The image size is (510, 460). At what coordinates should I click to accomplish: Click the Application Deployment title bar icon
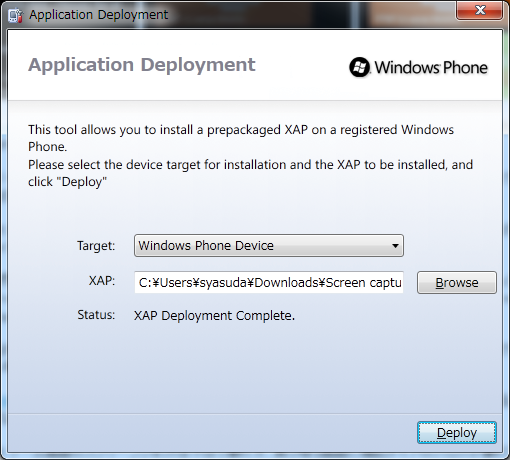15,15
